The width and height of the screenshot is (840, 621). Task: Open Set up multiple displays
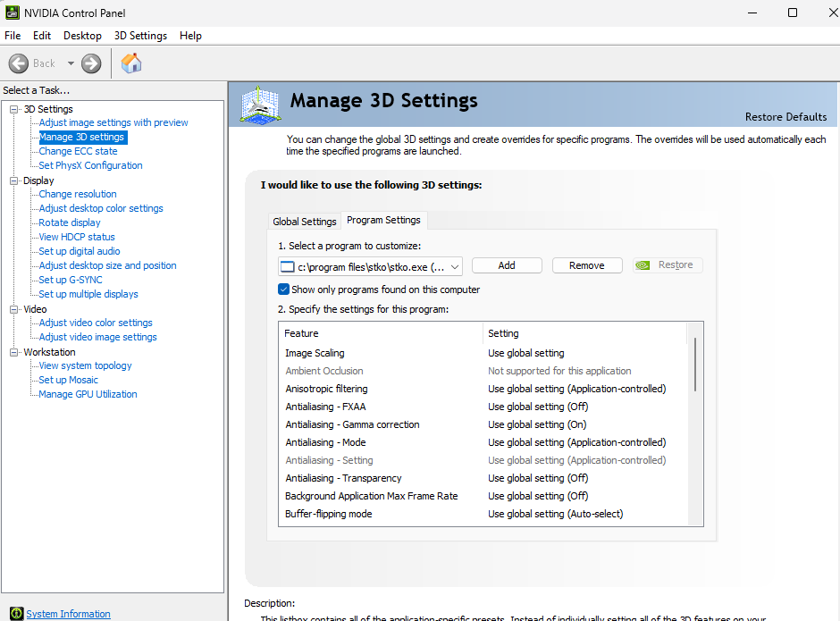pos(88,294)
